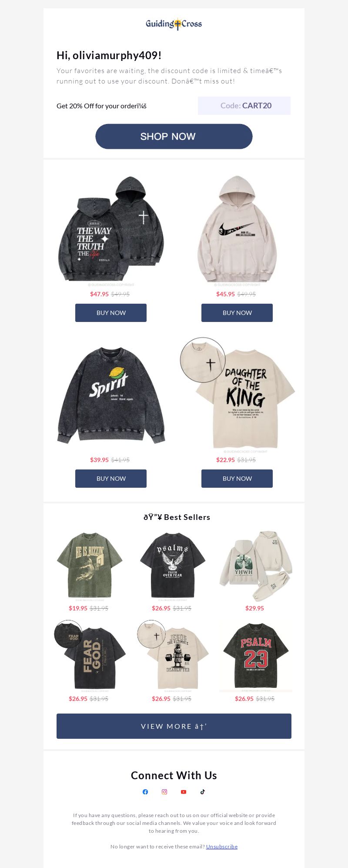Open the Jesus Ultimate Deadlifter tee
This screenshot has height=868, width=348.
coord(173,656)
